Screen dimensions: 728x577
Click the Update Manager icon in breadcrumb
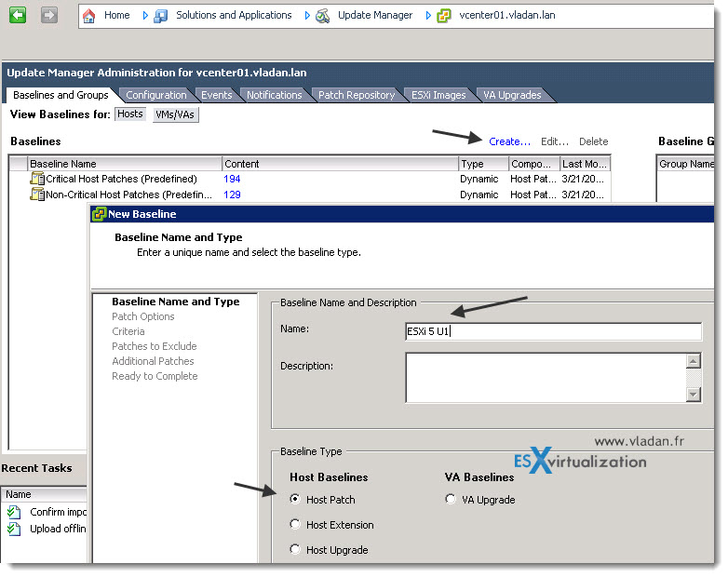(x=323, y=16)
